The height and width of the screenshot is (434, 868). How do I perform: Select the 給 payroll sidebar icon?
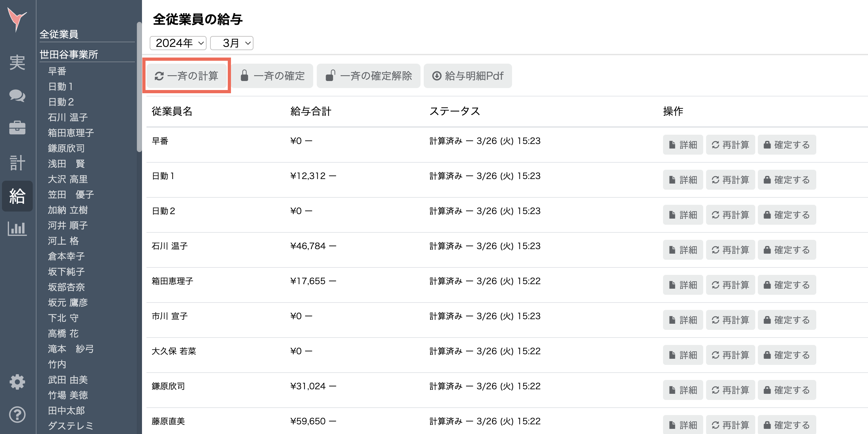[17, 196]
